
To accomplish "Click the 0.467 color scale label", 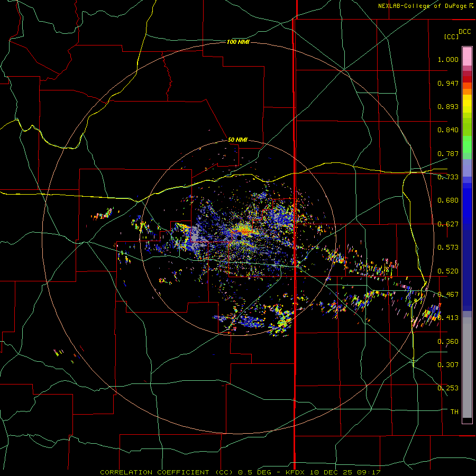I will tap(448, 295).
